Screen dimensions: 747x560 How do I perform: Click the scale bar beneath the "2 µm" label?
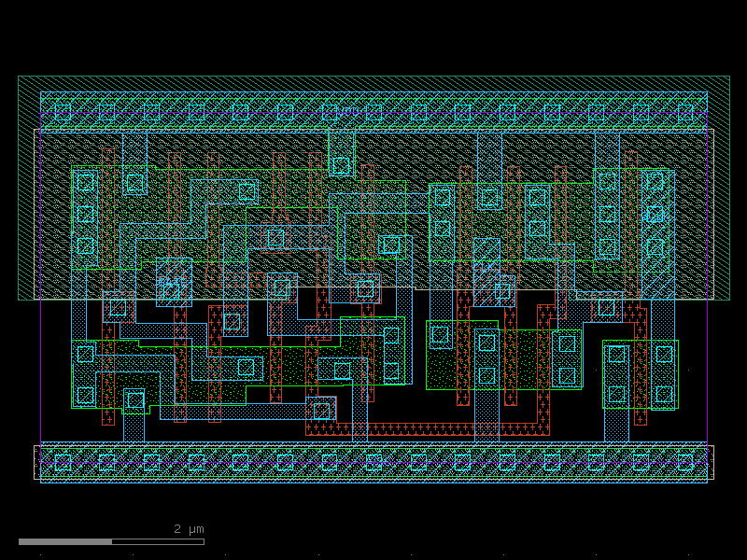coord(111,541)
